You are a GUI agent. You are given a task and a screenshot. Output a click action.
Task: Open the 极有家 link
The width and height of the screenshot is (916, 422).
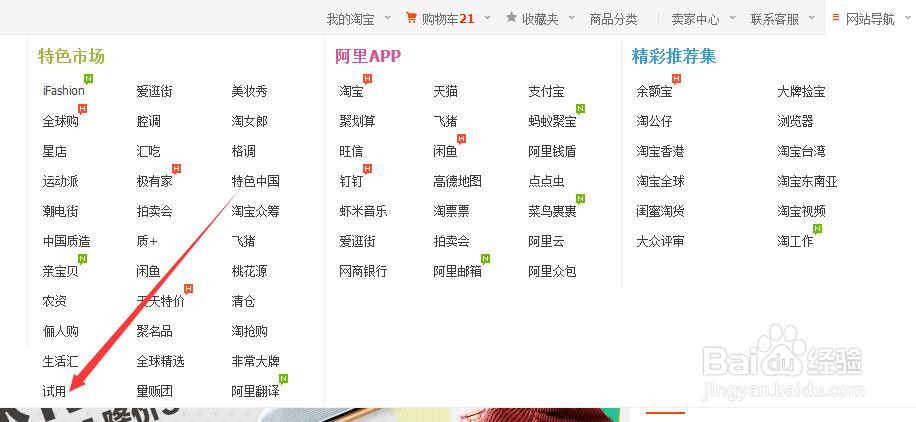click(x=155, y=181)
